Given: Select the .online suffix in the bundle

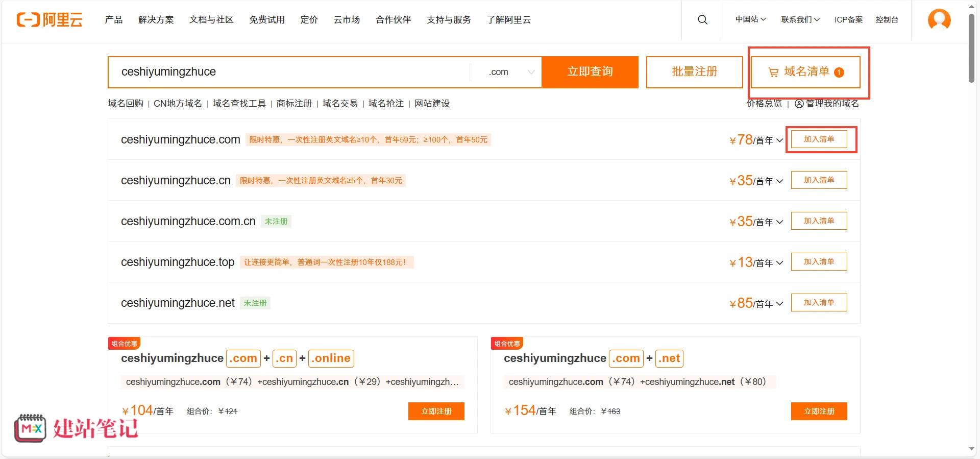Looking at the screenshot, I should coord(331,358).
